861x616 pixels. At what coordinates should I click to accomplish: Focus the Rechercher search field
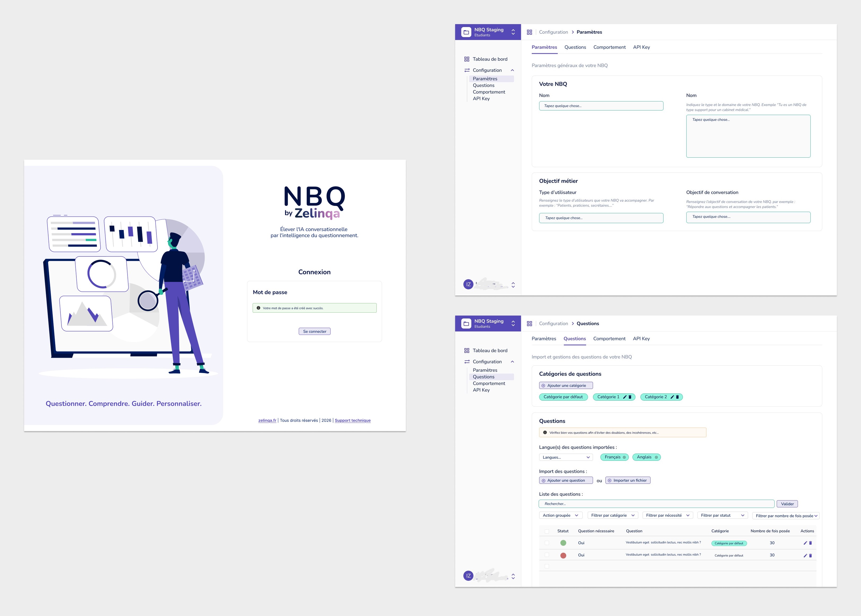[x=656, y=504]
